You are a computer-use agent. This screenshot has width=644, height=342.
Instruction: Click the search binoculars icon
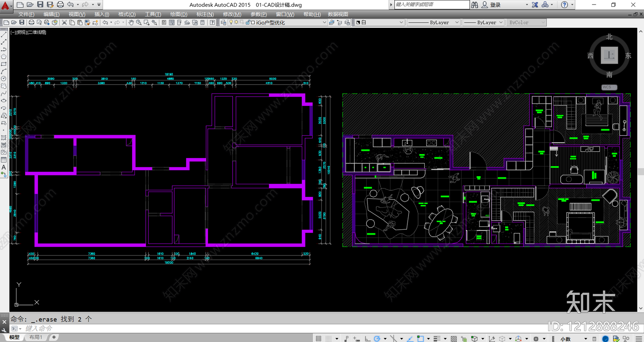pyautogui.click(x=475, y=4)
